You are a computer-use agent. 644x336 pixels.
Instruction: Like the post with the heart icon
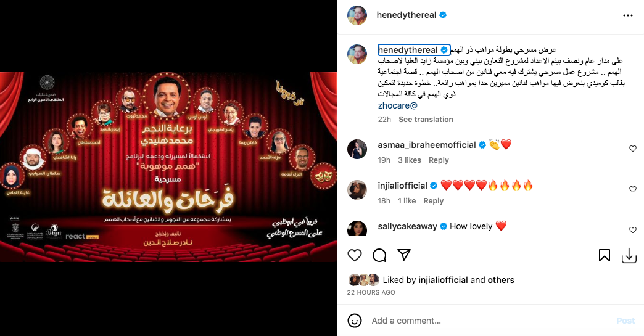coord(355,255)
